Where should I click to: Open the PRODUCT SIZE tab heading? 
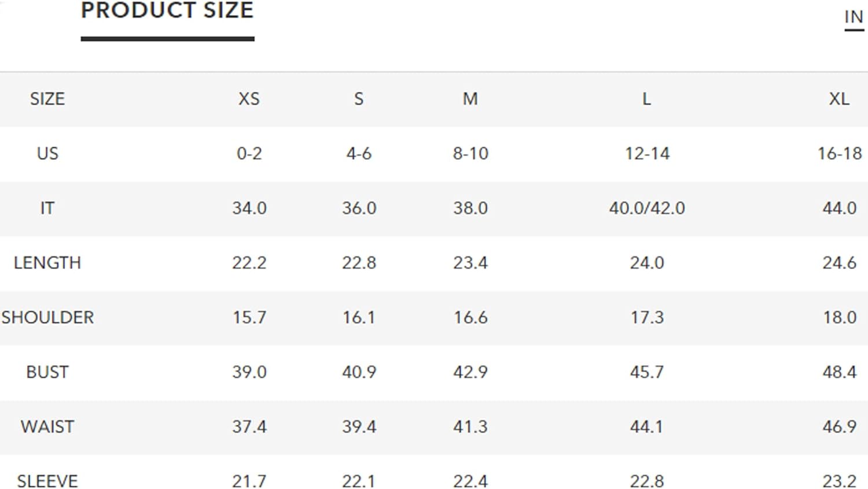(x=167, y=10)
